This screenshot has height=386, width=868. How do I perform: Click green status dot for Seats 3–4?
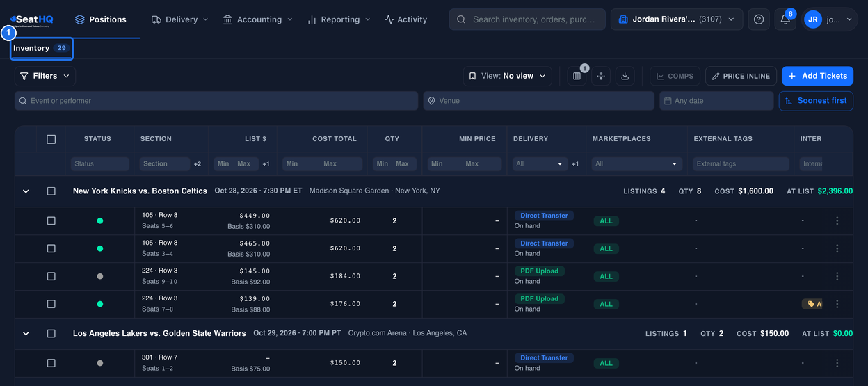100,248
